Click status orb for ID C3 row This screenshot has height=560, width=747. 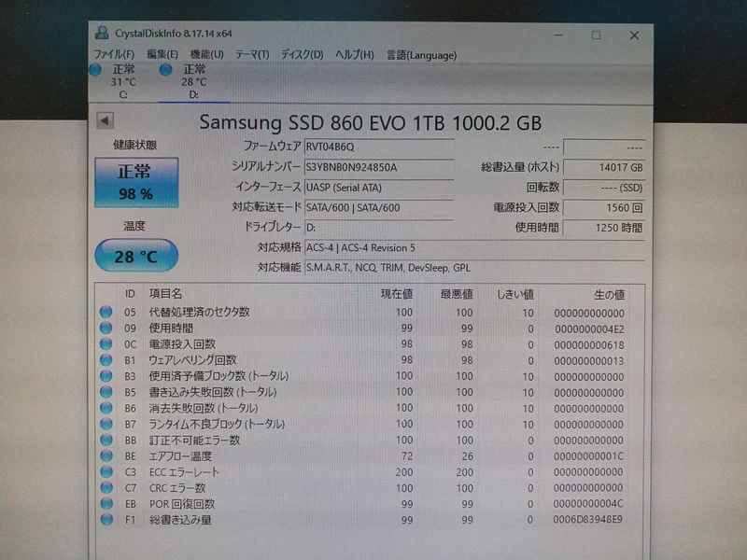106,472
